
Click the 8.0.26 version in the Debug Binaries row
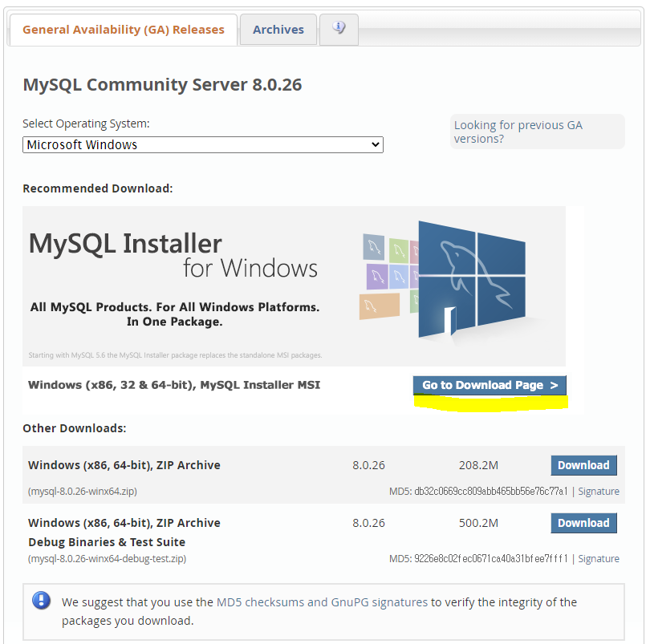[368, 523]
